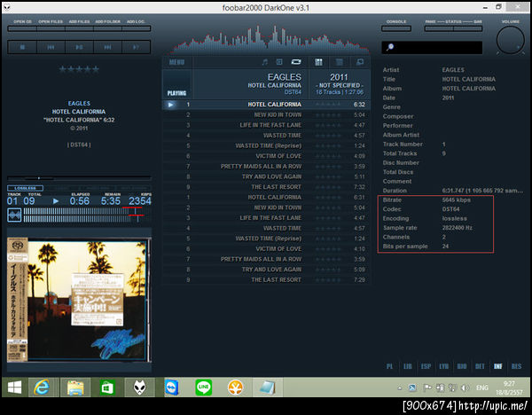The image size is (532, 415).
Task: Open the Console button
Action: tap(396, 29)
